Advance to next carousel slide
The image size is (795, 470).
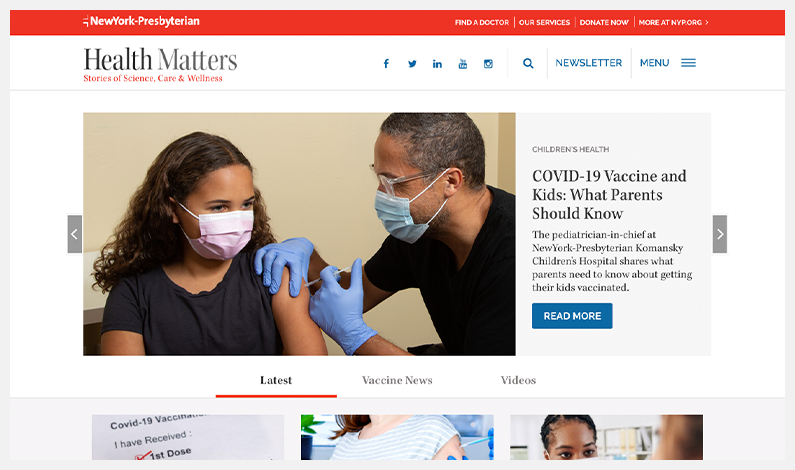pyautogui.click(x=719, y=234)
